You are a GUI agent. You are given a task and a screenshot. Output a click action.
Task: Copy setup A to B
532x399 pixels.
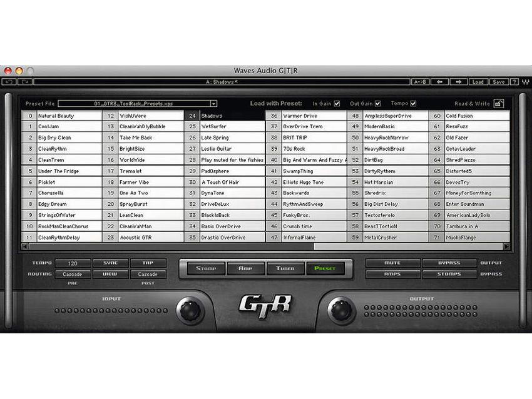pos(421,82)
